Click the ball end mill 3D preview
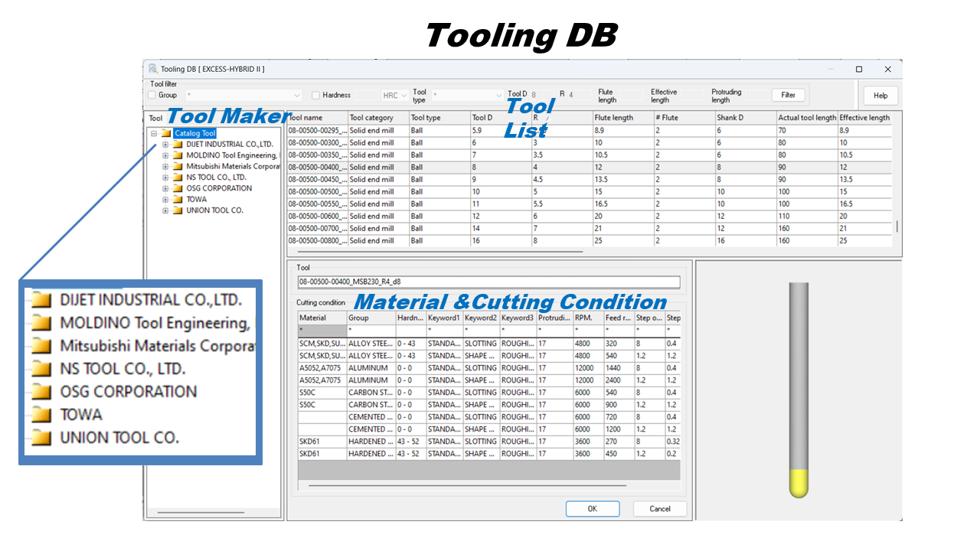 pyautogui.click(x=799, y=390)
